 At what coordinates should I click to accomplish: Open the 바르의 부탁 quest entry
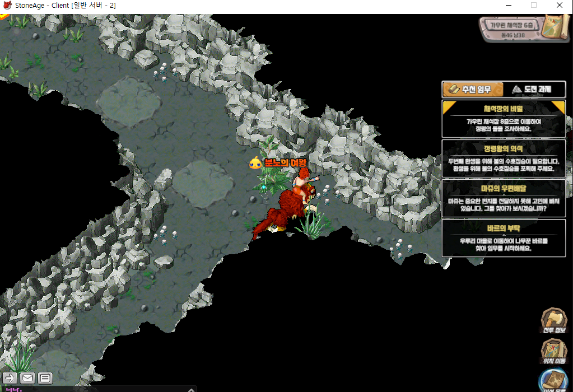point(503,238)
